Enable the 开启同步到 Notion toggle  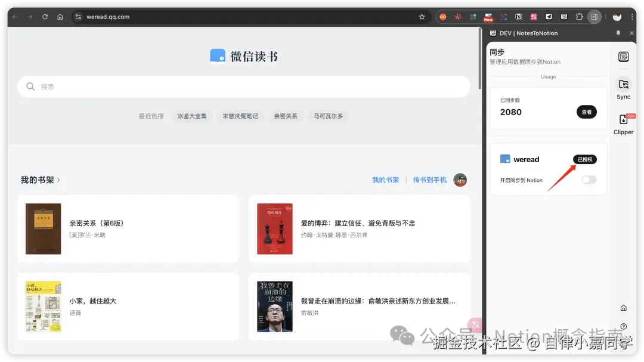(589, 180)
